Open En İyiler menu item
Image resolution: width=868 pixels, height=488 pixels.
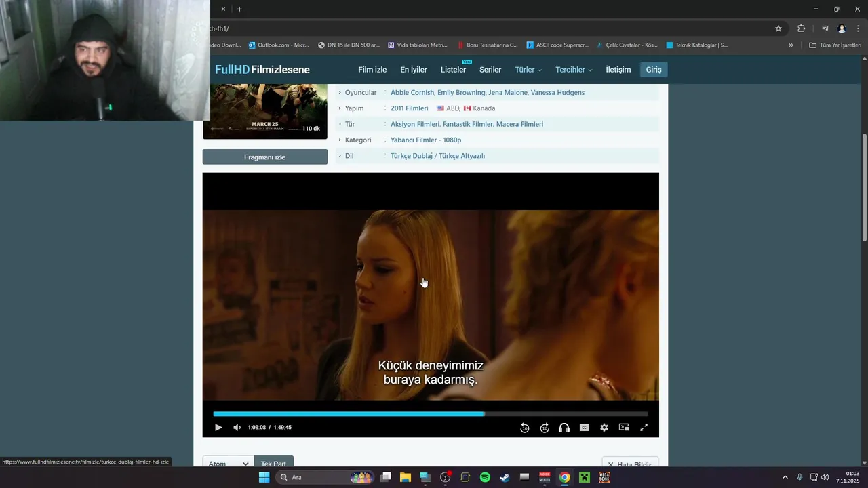click(x=414, y=70)
